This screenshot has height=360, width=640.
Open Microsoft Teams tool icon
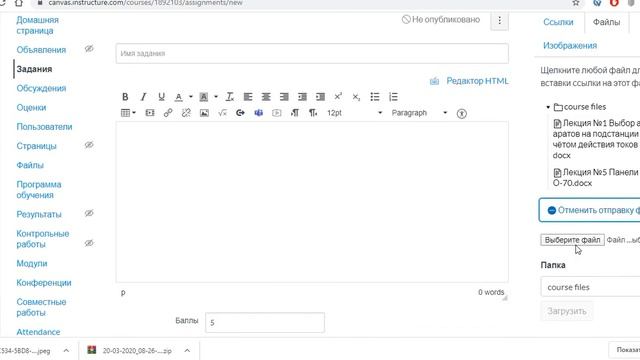click(x=258, y=113)
